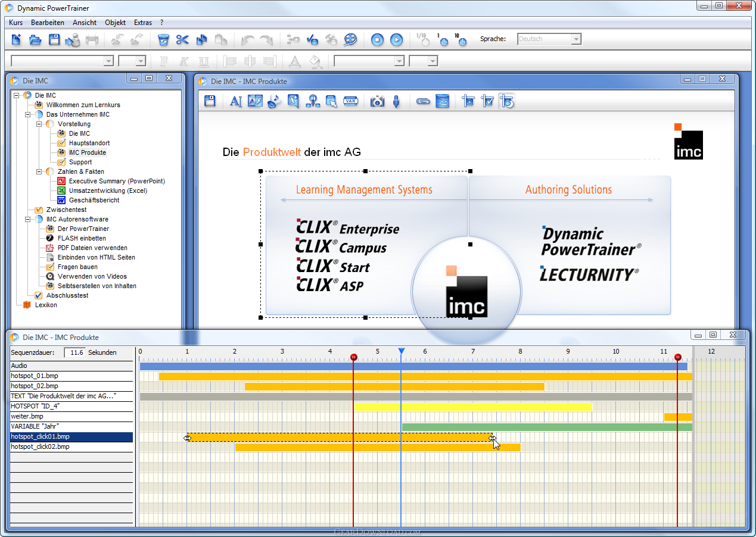Open the ? help menu
The height and width of the screenshot is (537, 756).
(x=162, y=23)
